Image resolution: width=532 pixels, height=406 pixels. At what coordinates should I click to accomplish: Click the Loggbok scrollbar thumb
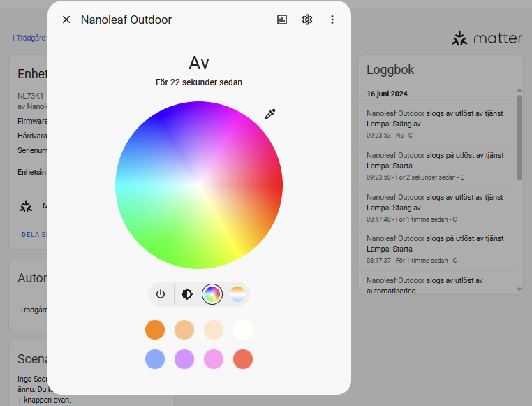point(519,138)
